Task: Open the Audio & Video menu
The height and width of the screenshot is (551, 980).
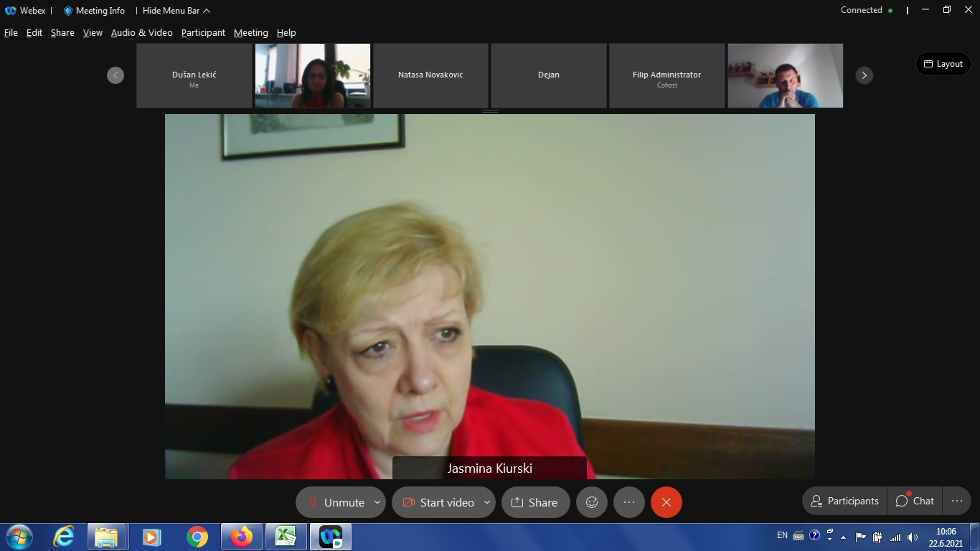Action: (141, 32)
